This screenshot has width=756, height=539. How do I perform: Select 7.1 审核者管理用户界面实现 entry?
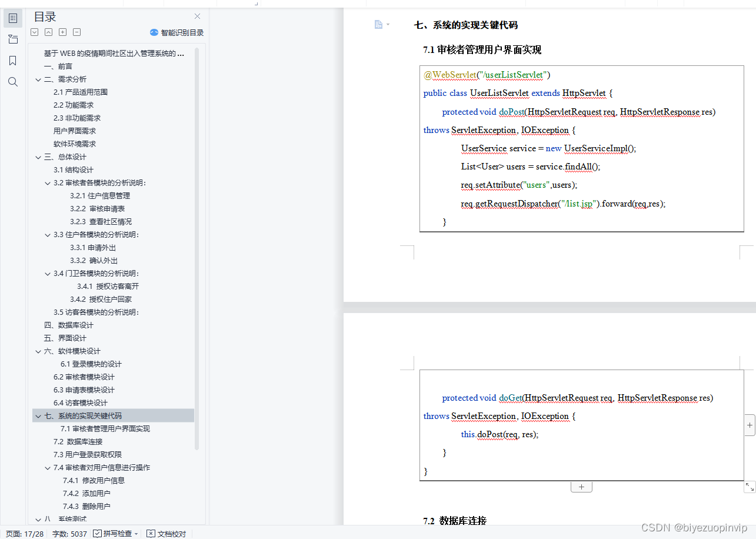(x=105, y=429)
